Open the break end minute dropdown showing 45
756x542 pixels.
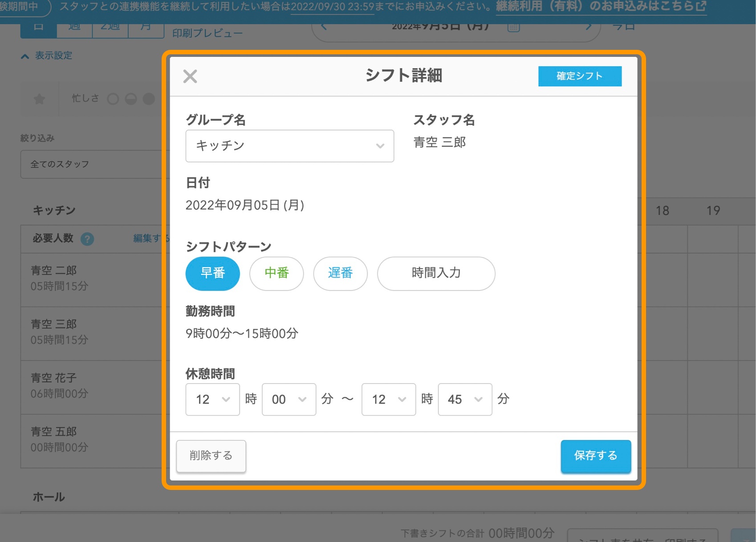[464, 399]
